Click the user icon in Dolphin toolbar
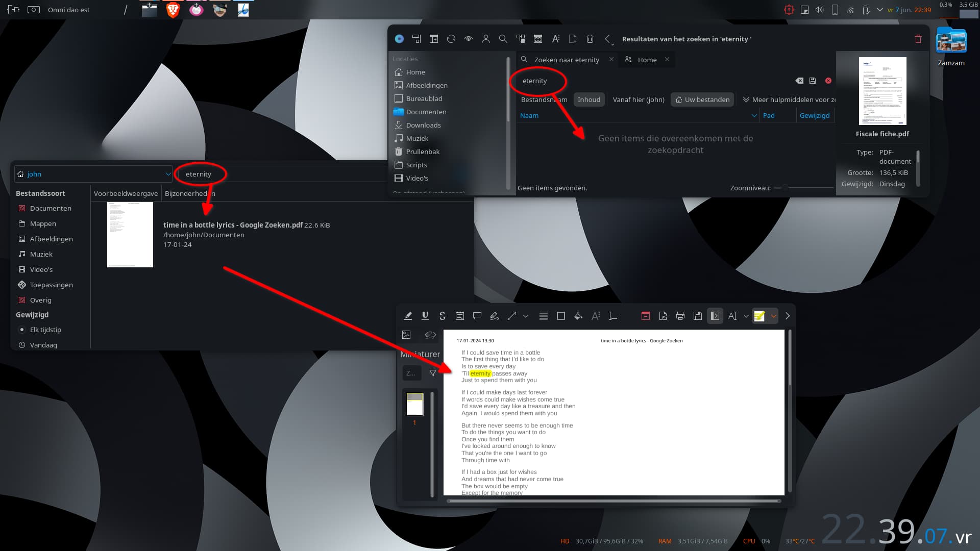Viewport: 980px width, 551px height. (486, 39)
